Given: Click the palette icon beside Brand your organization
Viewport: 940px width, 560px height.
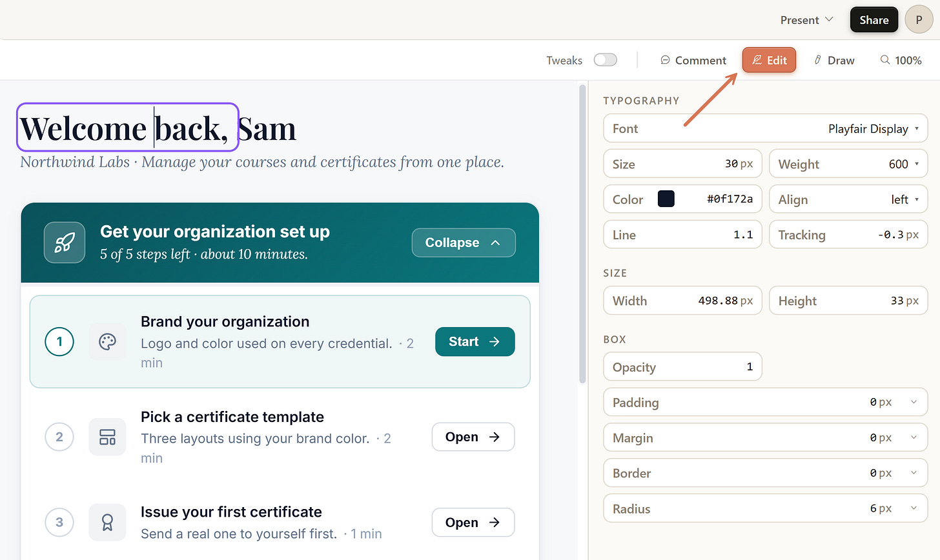Looking at the screenshot, I should 107,342.
